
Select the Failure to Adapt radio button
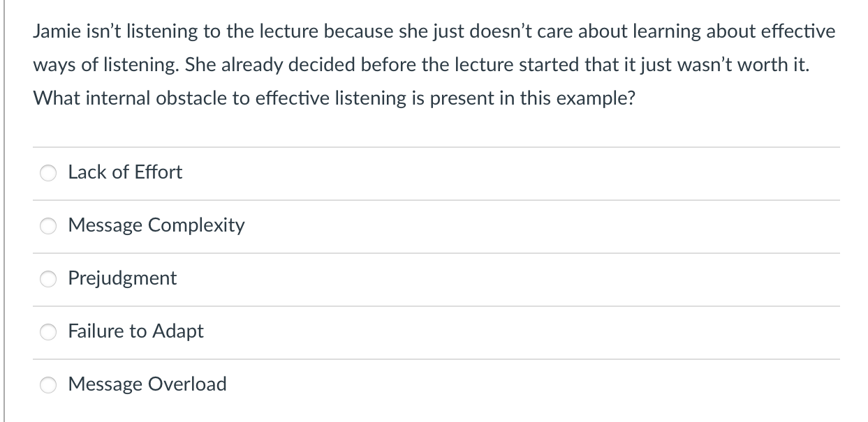(x=47, y=332)
